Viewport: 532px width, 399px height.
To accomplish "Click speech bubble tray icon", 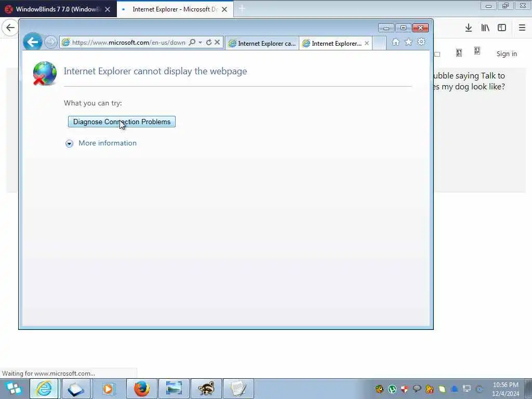I will 417,389.
